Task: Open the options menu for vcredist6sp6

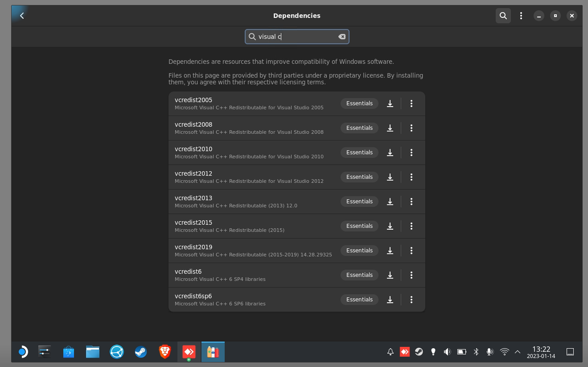Action: pos(412,299)
